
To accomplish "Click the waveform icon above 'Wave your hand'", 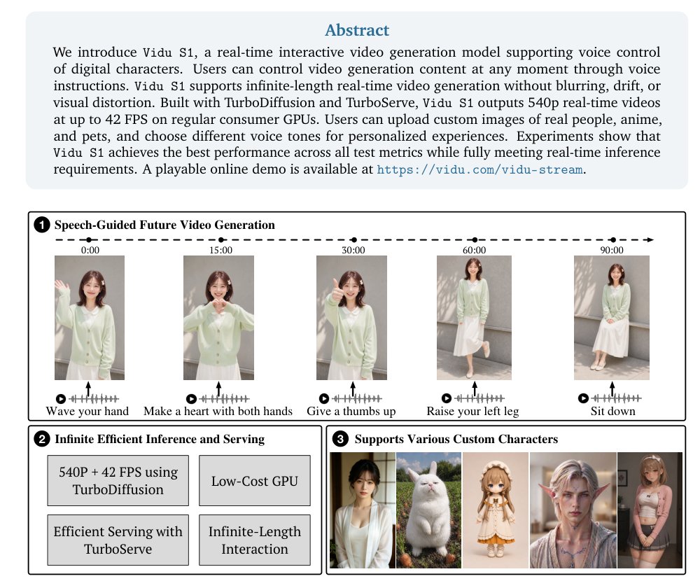I will [94, 399].
